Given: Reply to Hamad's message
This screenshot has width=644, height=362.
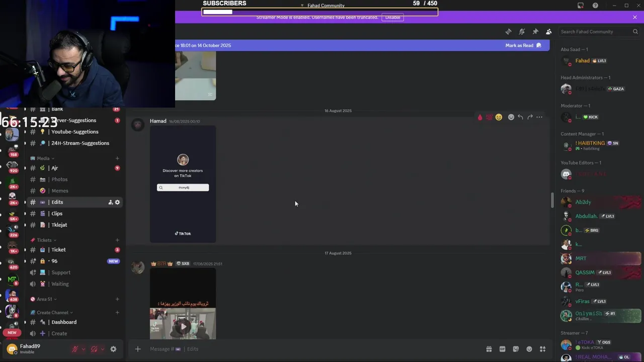Looking at the screenshot, I should pyautogui.click(x=520, y=117).
